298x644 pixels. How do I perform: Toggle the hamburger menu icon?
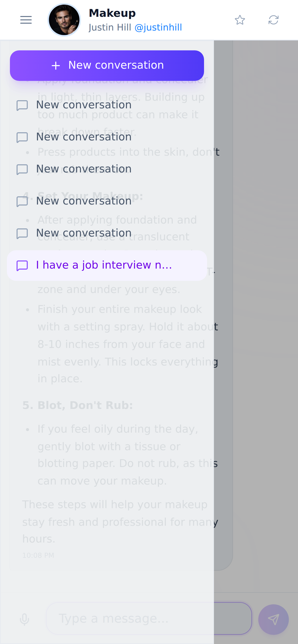[x=26, y=20]
